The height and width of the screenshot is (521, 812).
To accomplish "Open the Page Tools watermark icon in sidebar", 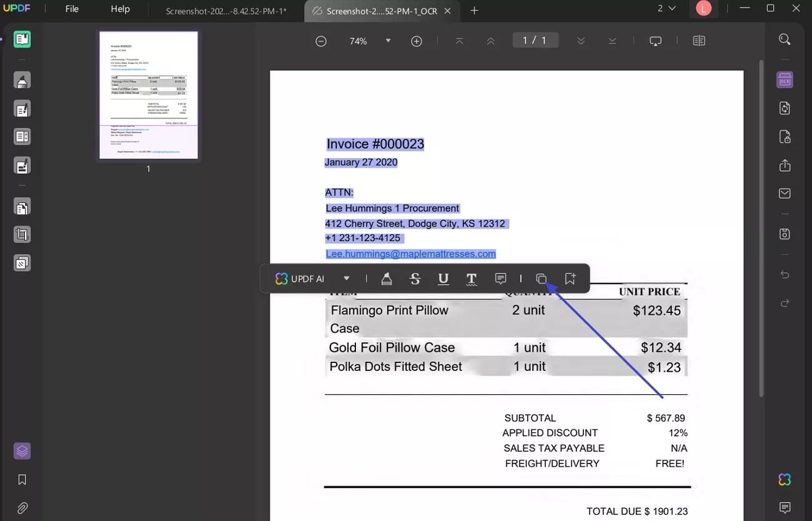I will tap(22, 263).
